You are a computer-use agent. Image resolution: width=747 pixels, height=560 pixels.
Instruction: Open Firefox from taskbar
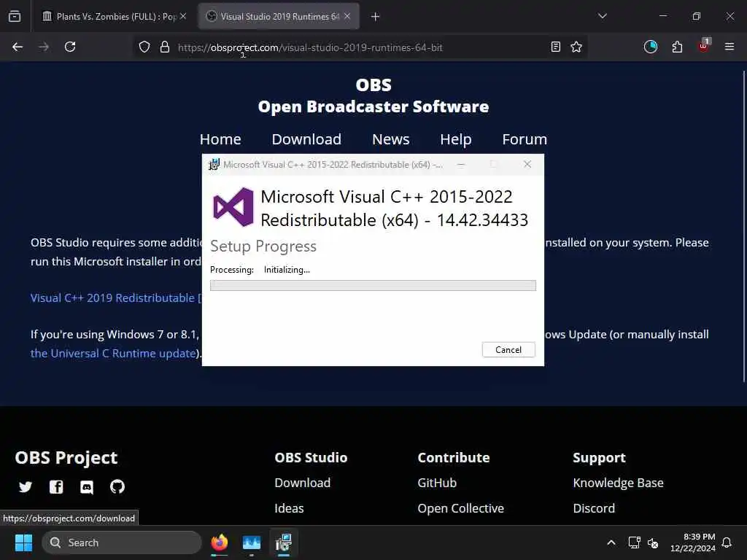(x=220, y=542)
